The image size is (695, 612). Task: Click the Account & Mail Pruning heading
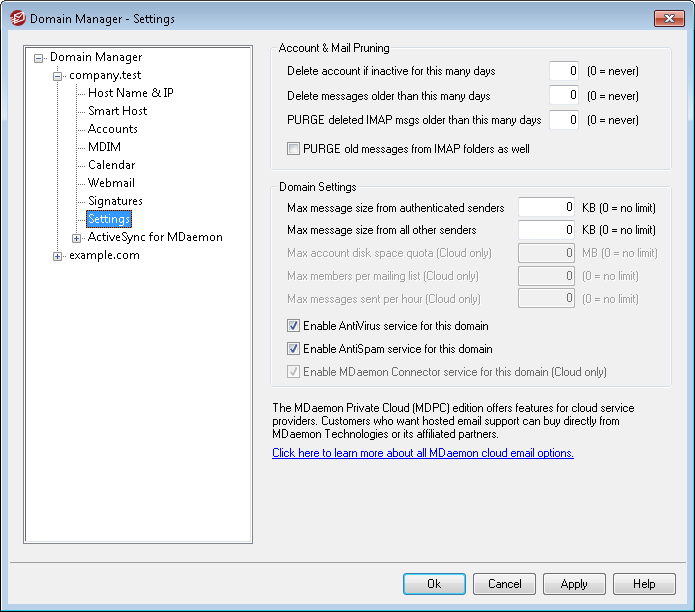[x=334, y=48]
